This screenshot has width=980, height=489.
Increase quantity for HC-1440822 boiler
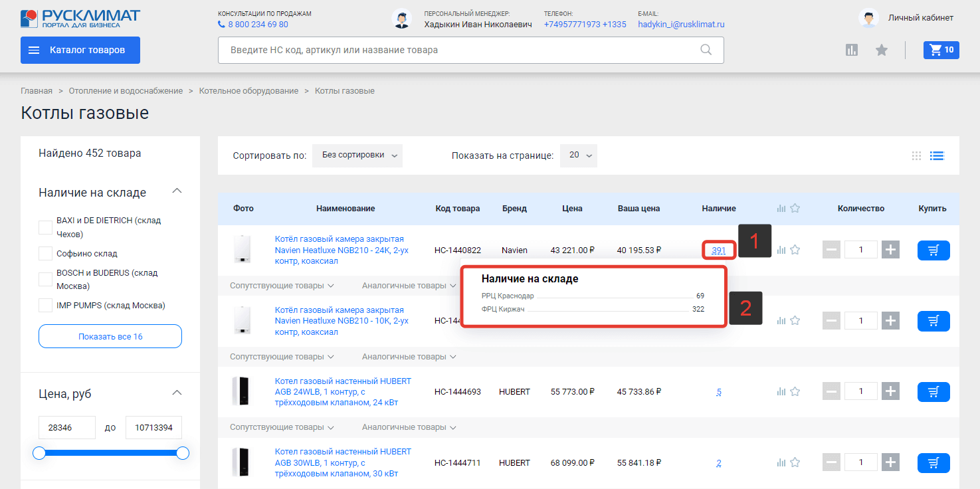(890, 250)
